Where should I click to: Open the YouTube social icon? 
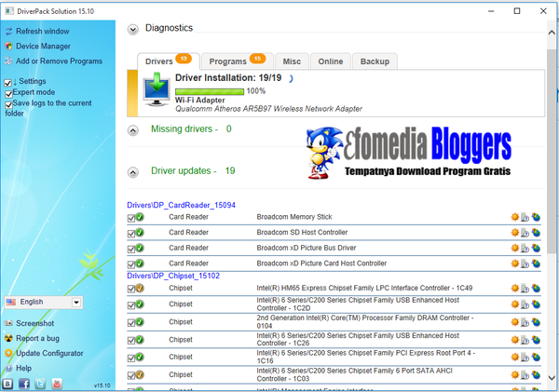[57, 384]
